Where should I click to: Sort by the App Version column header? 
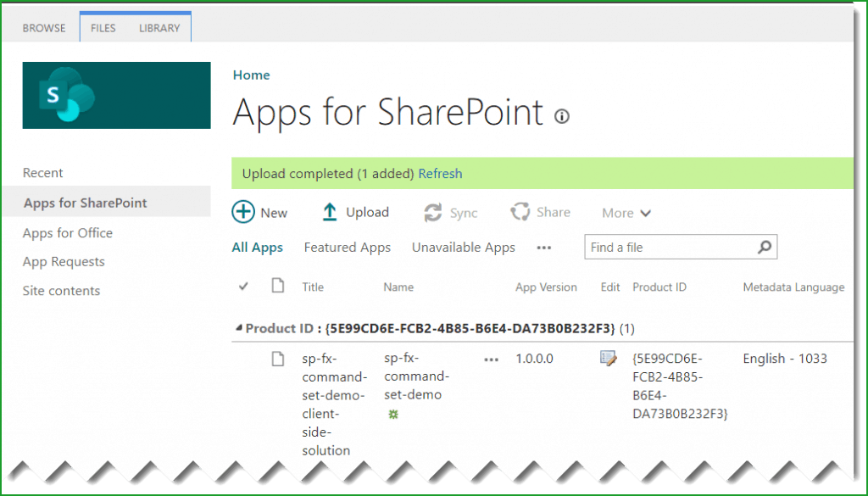(547, 287)
